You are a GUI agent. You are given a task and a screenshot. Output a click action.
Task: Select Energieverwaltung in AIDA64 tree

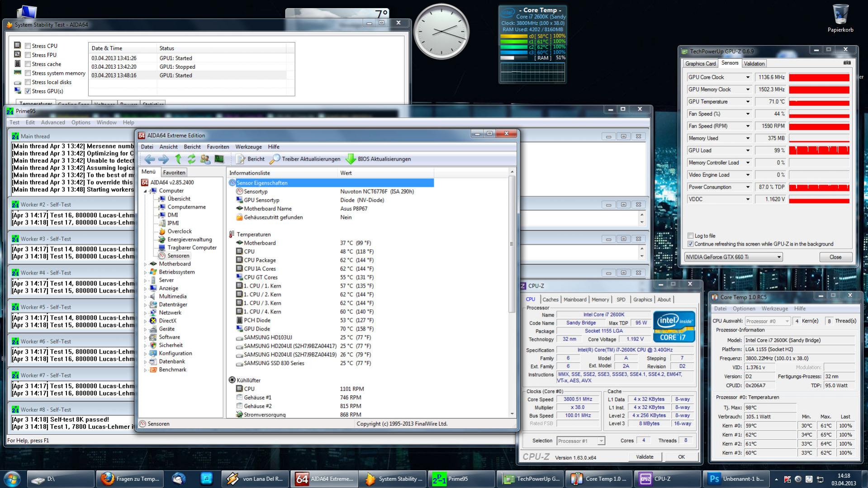click(x=190, y=239)
